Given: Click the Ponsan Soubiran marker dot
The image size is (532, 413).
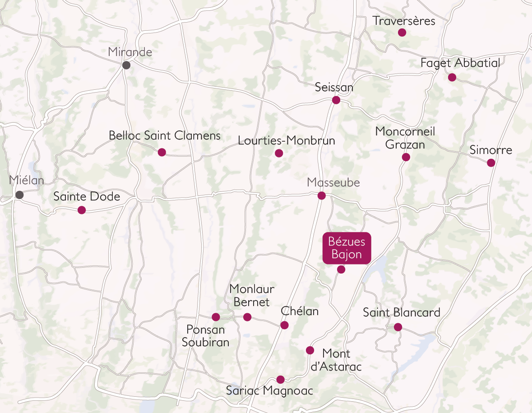Looking at the screenshot, I should click(216, 317).
